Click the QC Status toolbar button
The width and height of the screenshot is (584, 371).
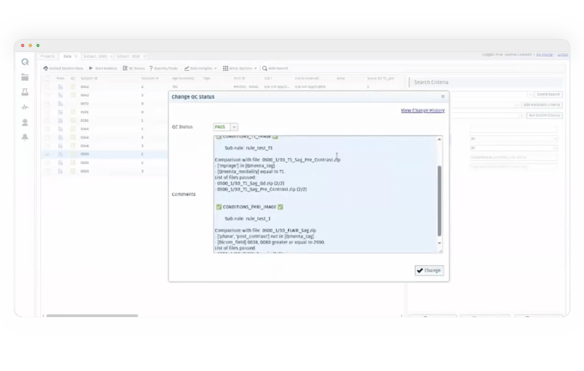click(x=134, y=68)
